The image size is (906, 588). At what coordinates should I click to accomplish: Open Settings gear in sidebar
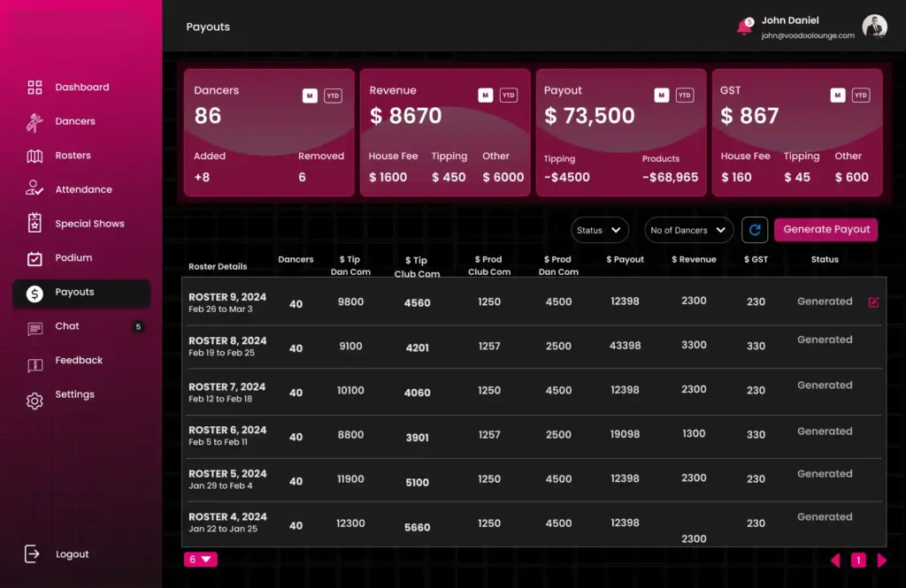coord(35,401)
